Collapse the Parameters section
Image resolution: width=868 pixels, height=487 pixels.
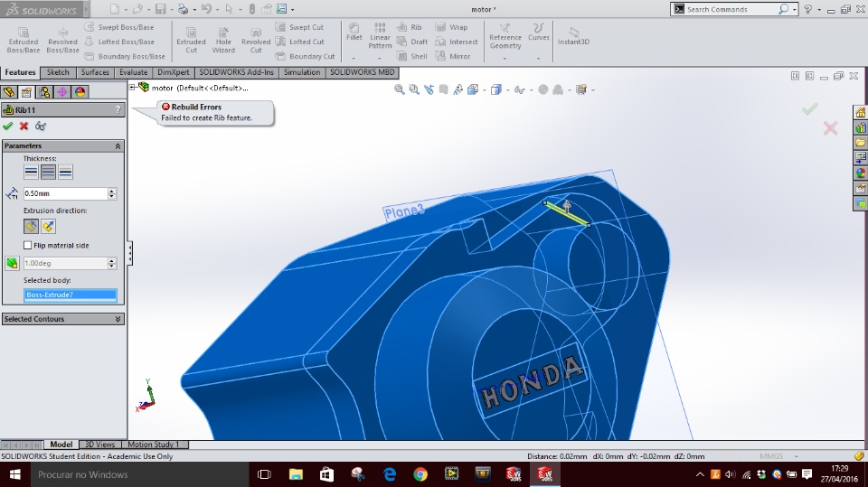[x=118, y=146]
